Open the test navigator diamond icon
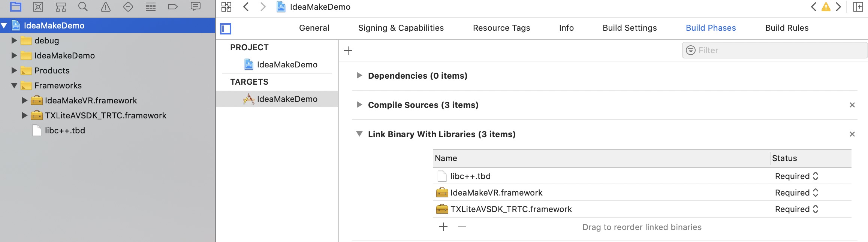Image resolution: width=868 pixels, height=242 pixels. pos(128,7)
